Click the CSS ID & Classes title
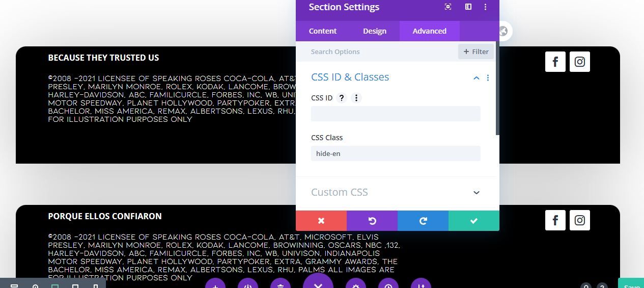This screenshot has width=644, height=288. (350, 77)
